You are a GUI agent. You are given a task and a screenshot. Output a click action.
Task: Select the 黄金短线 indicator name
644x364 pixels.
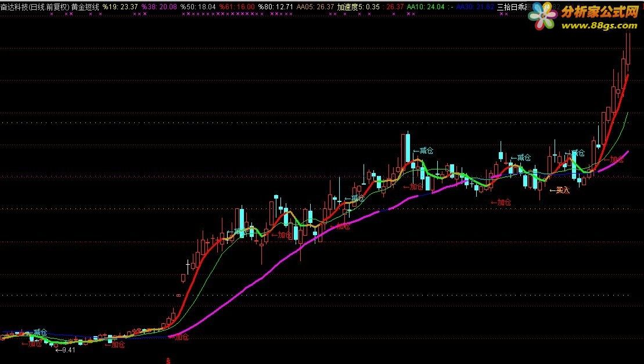(x=85, y=6)
